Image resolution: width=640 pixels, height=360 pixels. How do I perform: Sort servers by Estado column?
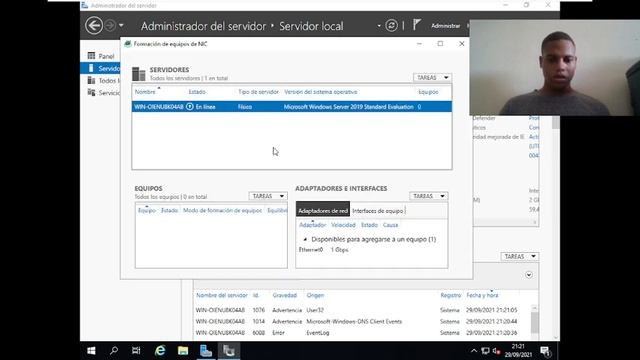197,92
